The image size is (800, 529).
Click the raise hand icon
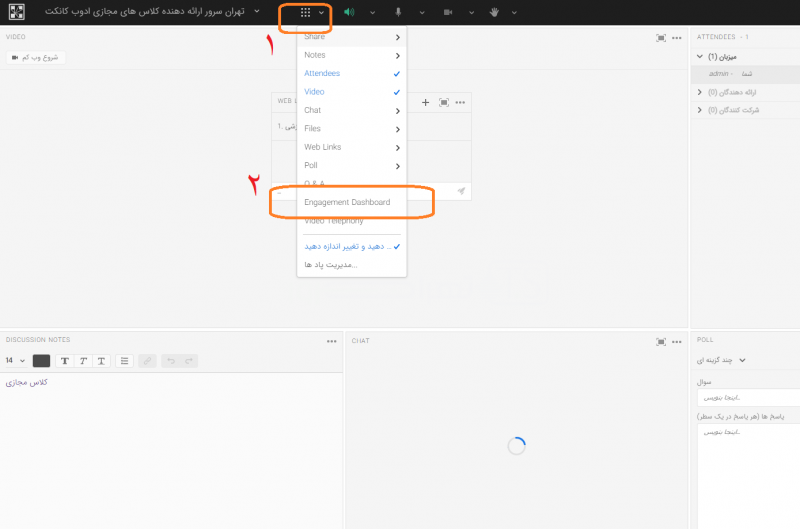point(494,13)
